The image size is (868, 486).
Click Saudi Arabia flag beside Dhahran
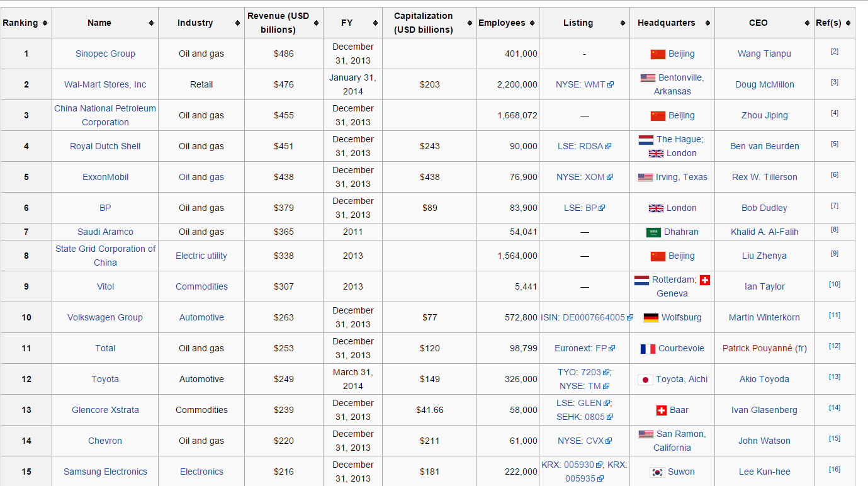[654, 232]
